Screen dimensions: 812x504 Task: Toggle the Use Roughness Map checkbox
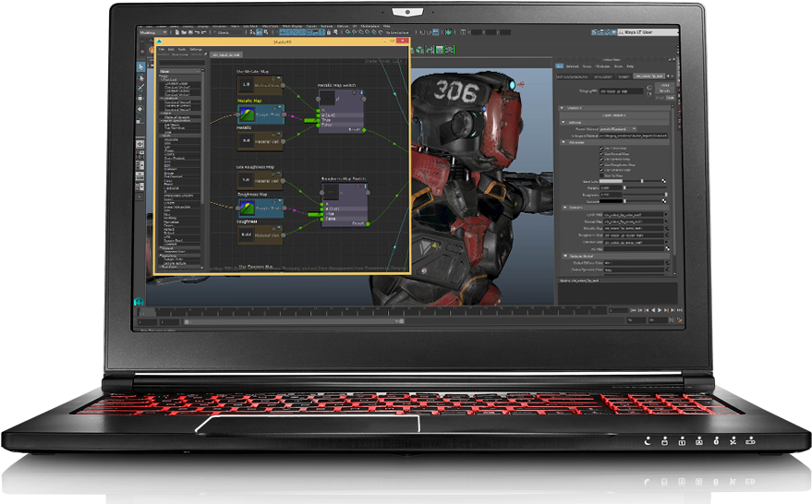[x=601, y=164]
